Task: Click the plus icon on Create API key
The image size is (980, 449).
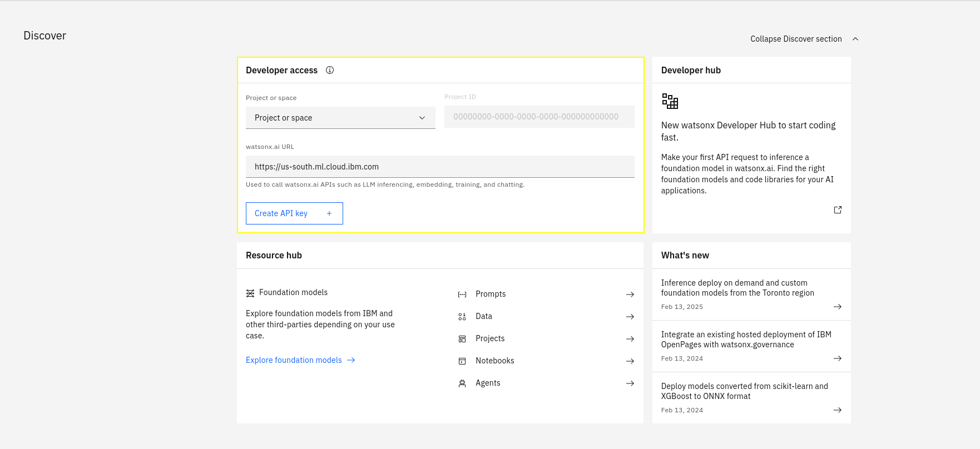Action: [329, 213]
